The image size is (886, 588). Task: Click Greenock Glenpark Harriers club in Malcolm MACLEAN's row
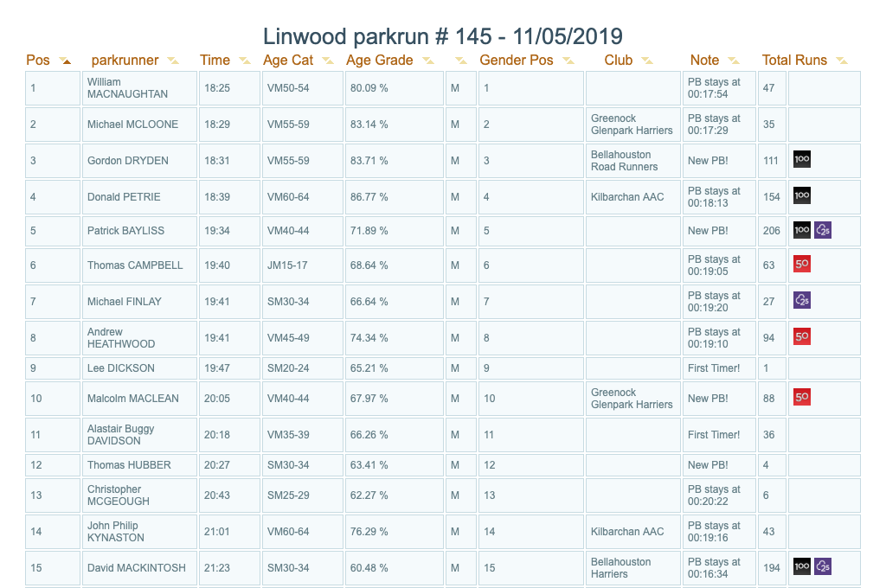click(632, 399)
